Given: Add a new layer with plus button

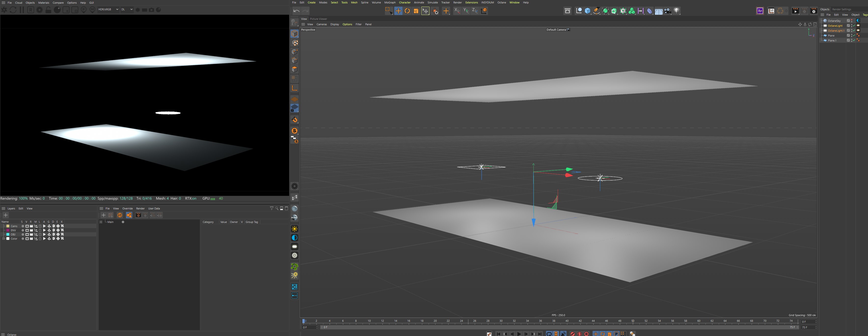Looking at the screenshot, I should point(5,215).
